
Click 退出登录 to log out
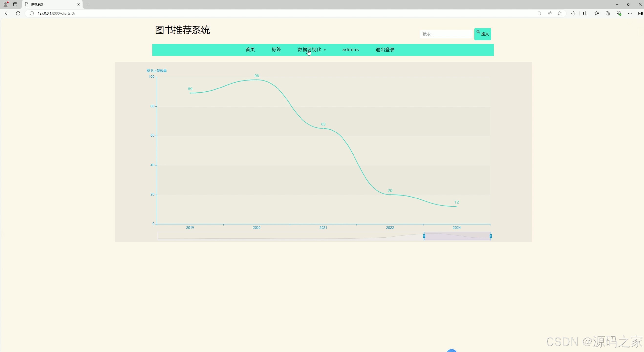tap(385, 50)
